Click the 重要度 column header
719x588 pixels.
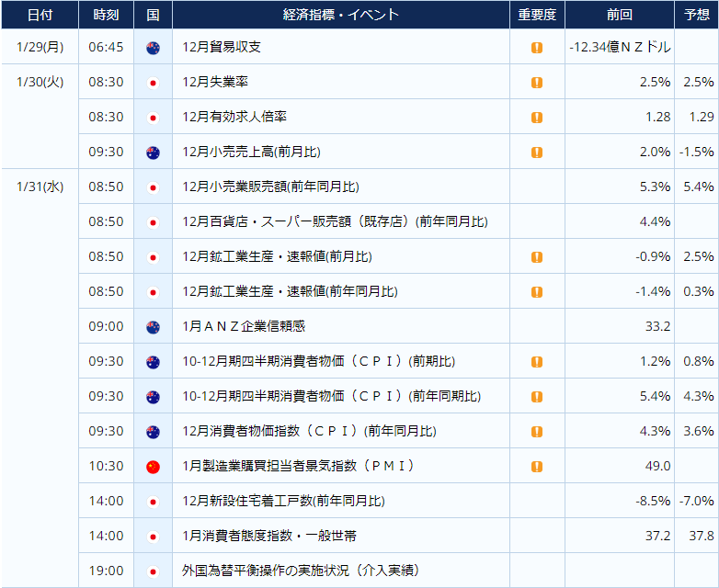537,15
